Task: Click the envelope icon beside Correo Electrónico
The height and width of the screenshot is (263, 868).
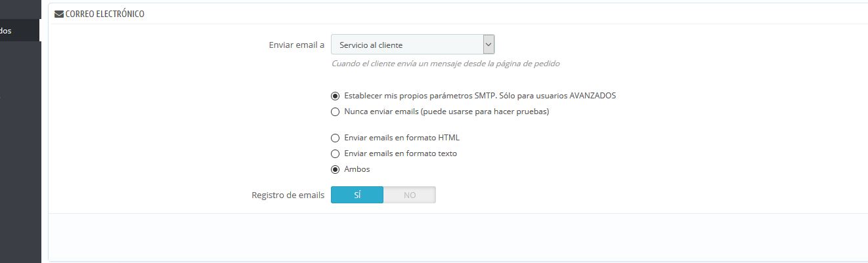Action: [x=59, y=14]
